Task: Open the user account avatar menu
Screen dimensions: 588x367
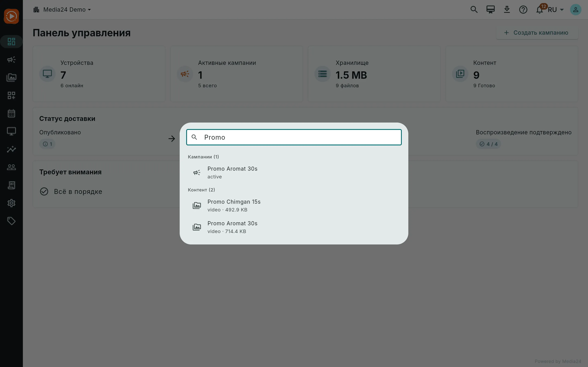Action: [576, 10]
